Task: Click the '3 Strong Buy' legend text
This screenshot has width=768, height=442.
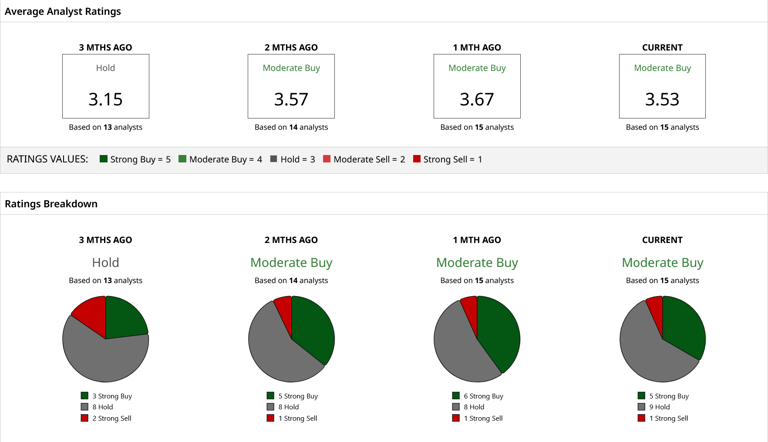Action: pos(112,396)
